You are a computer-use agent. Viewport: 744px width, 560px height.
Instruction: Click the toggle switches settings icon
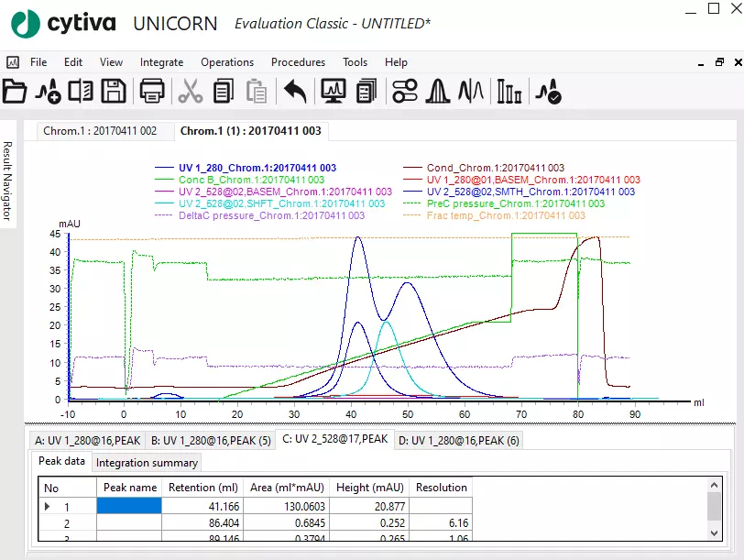[404, 91]
